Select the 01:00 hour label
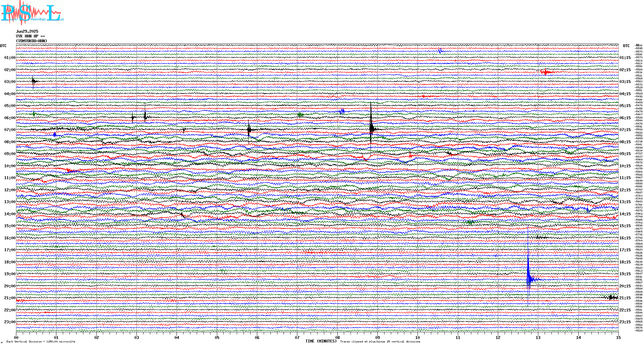This screenshot has width=644, height=346. (x=10, y=58)
